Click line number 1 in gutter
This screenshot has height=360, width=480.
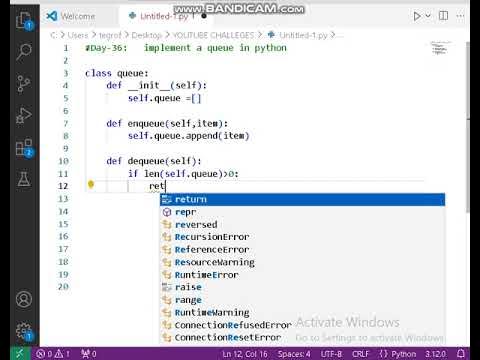point(66,48)
